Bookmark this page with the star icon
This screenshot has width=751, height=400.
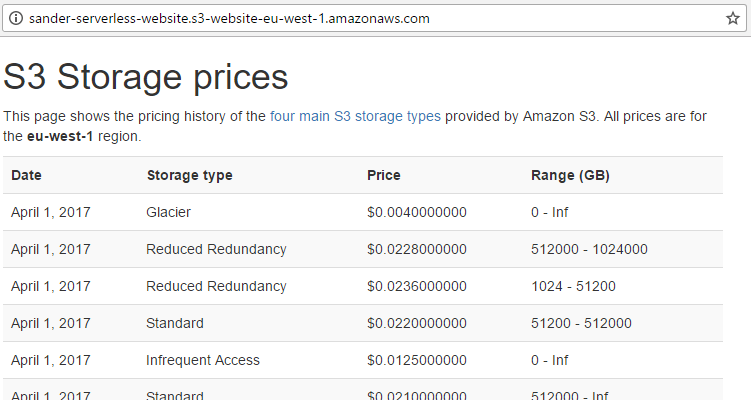pyautogui.click(x=732, y=19)
